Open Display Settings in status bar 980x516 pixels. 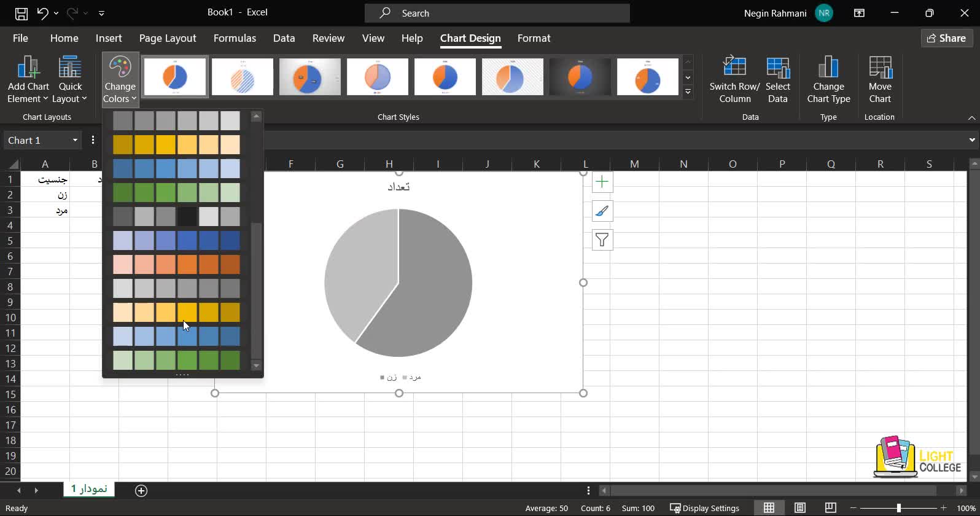coord(704,508)
